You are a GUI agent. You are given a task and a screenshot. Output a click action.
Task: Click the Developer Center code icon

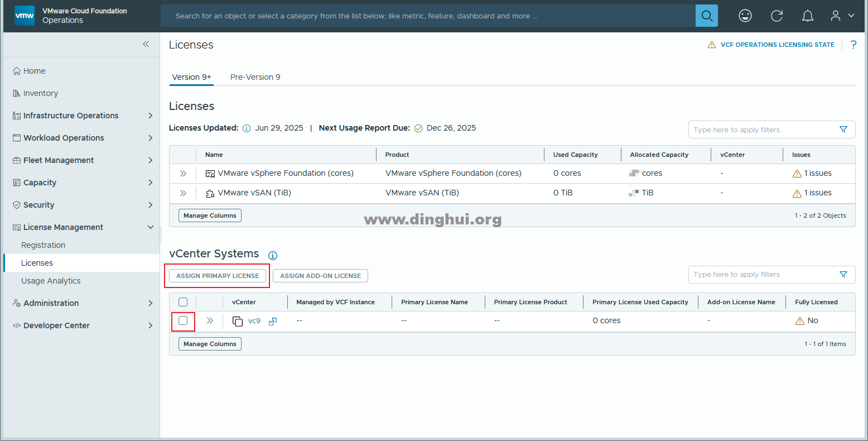pos(17,325)
